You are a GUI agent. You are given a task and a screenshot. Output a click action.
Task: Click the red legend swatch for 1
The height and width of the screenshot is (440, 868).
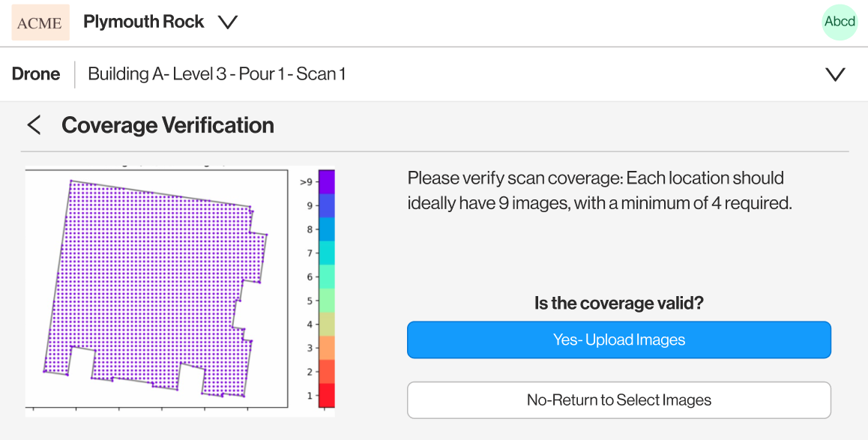point(327,395)
